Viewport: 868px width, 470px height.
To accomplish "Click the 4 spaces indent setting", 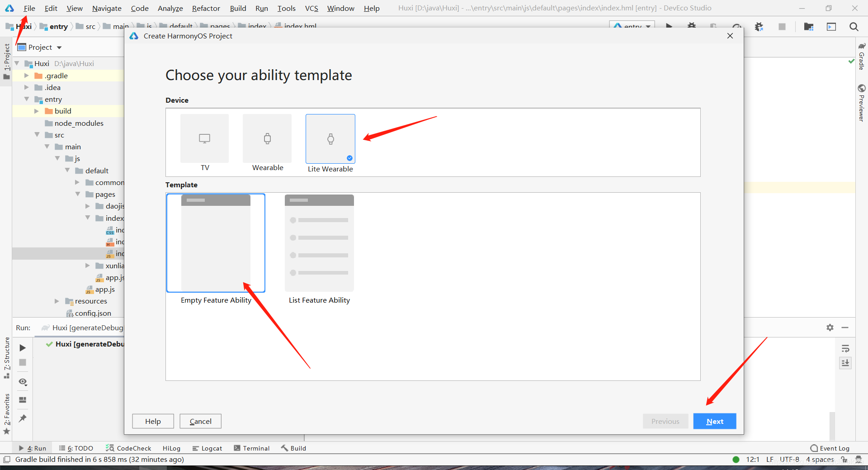I will pyautogui.click(x=820, y=460).
